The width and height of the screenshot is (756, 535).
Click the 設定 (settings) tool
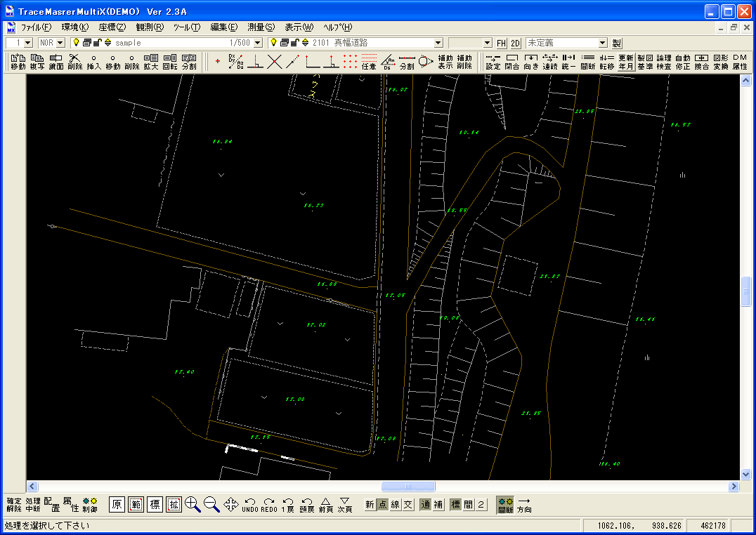pos(493,62)
